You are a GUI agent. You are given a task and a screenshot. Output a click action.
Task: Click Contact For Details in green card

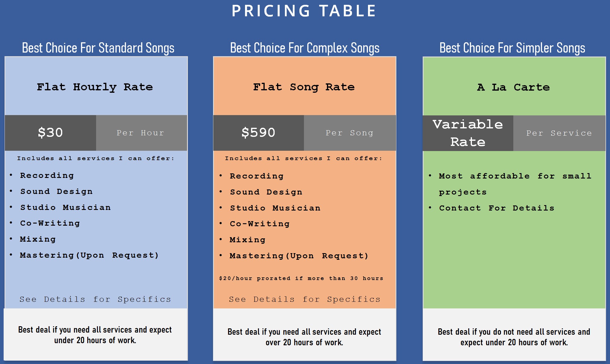[497, 208]
